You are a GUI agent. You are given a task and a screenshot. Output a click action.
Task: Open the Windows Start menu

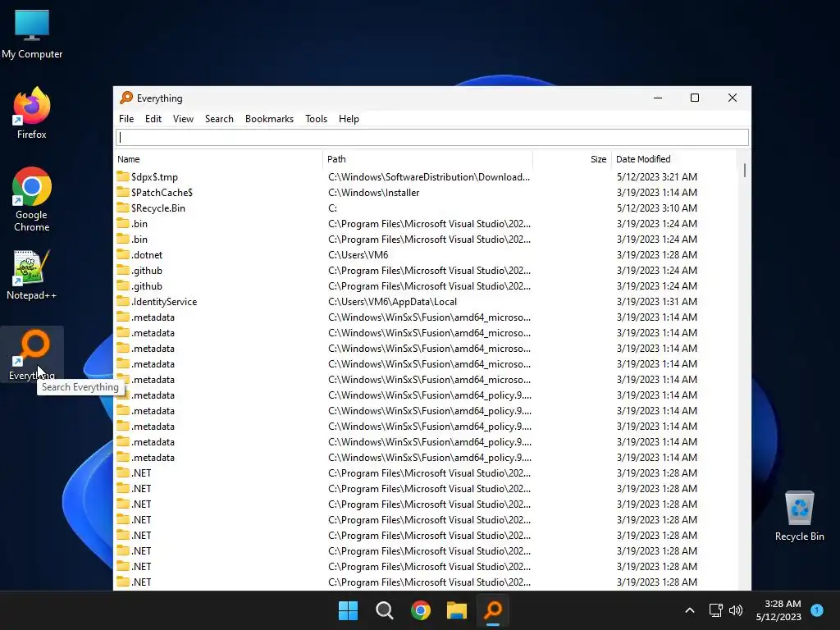348,610
